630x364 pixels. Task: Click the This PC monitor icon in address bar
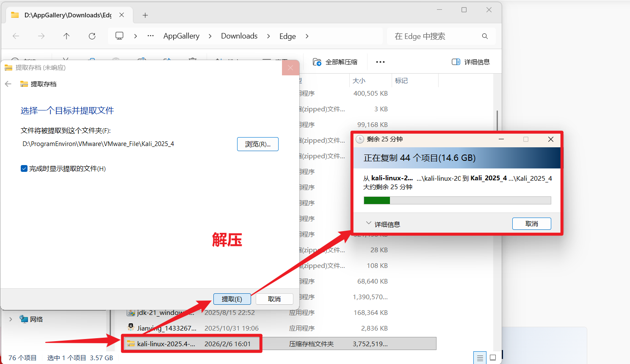pos(119,36)
